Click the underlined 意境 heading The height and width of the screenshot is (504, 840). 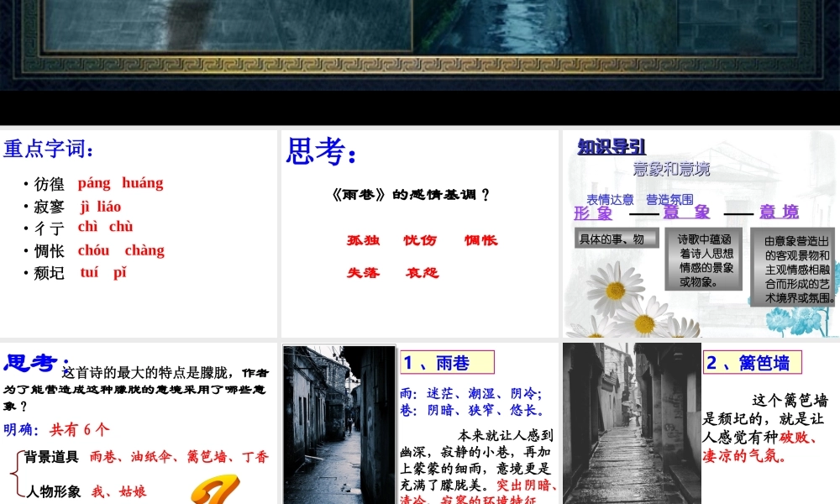pyautogui.click(x=779, y=213)
